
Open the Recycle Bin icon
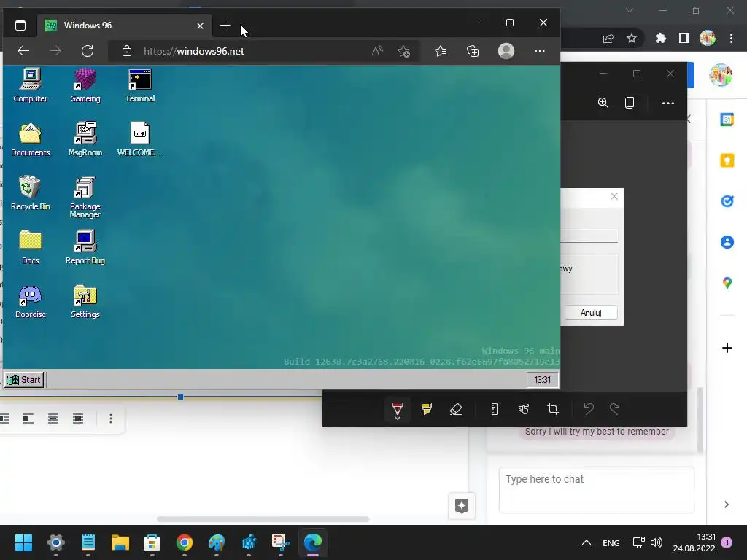click(30, 193)
